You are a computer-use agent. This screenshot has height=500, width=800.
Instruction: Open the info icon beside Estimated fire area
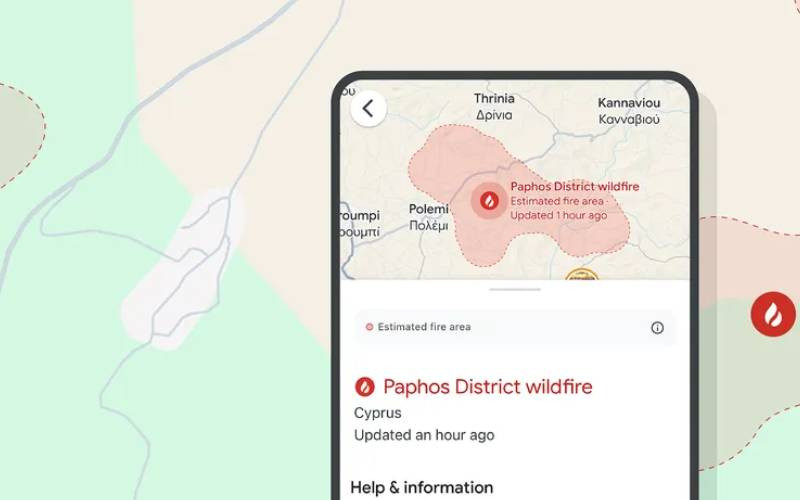(657, 328)
